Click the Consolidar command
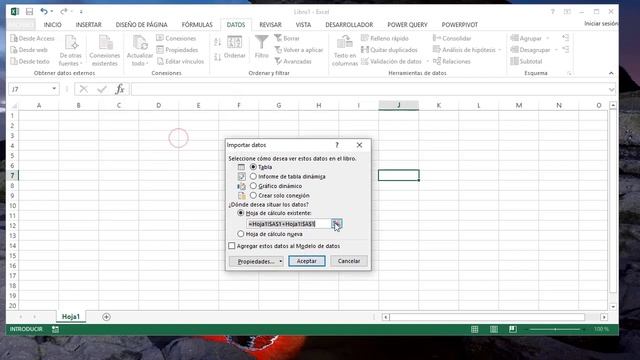The image size is (640, 360). pos(452,38)
